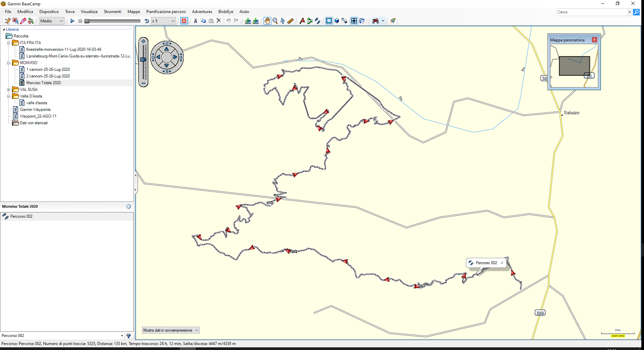Open the Strumenti menu
Viewport: 644px width, 350px height.
pyautogui.click(x=112, y=12)
